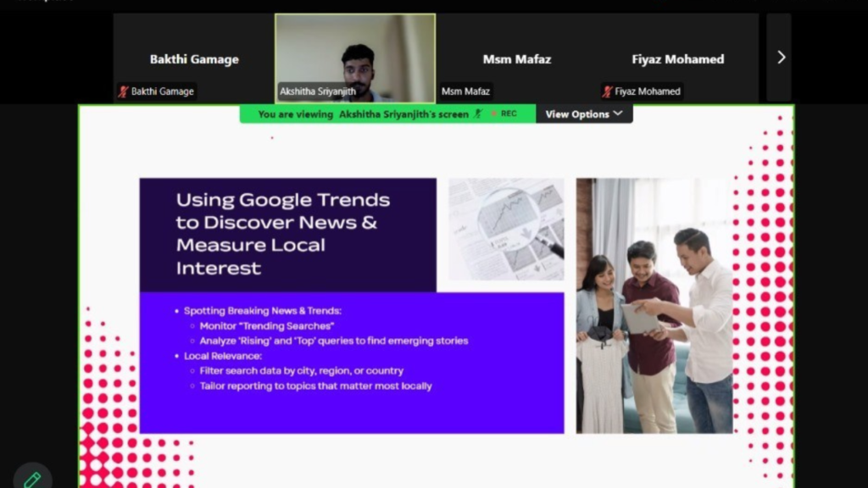Click the mic icon in the green sharing banner
This screenshot has width=868, height=488.
tap(478, 114)
